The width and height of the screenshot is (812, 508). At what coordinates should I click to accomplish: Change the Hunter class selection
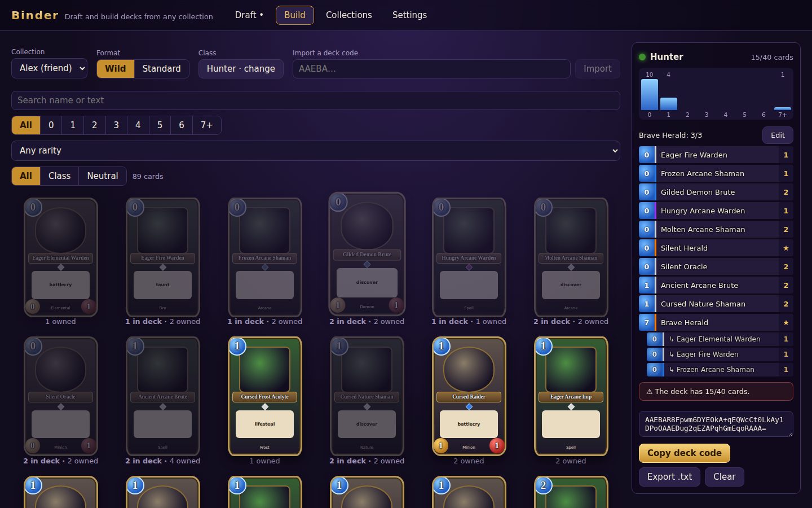click(241, 69)
